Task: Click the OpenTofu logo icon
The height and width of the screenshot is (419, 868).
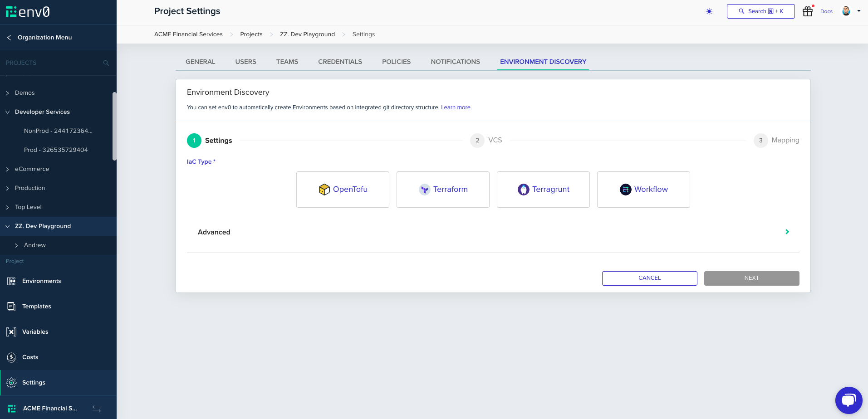Action: tap(324, 190)
